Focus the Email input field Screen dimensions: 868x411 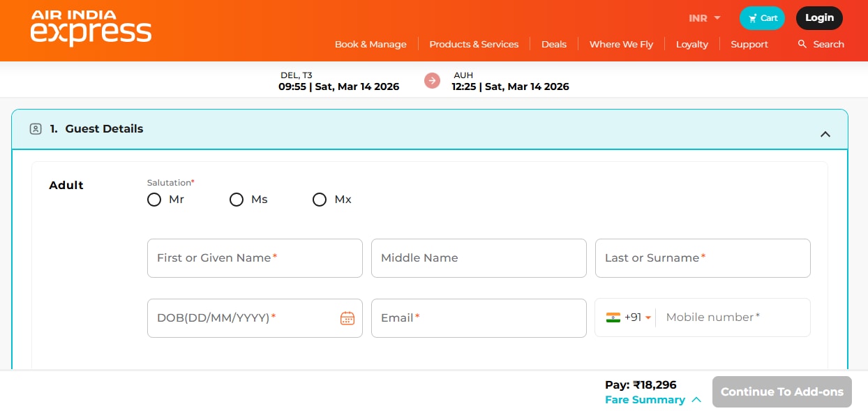click(x=479, y=318)
